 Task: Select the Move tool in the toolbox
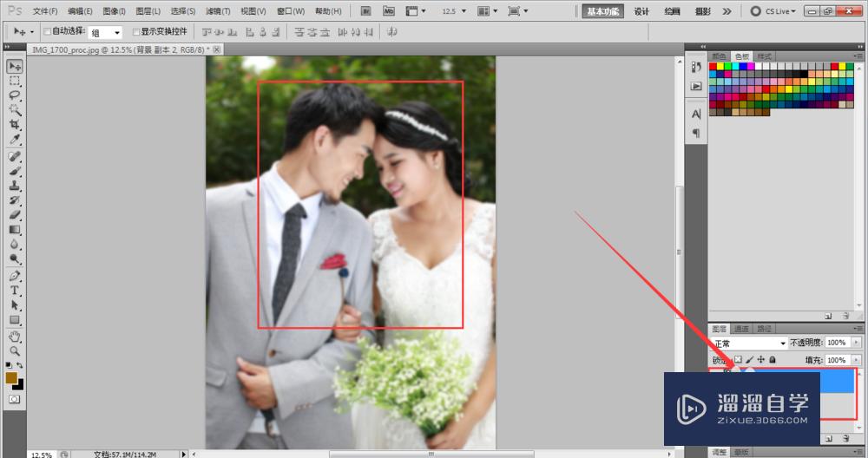tap(15, 67)
